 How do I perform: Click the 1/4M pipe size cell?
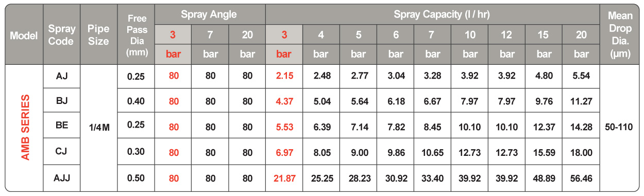tap(98, 128)
